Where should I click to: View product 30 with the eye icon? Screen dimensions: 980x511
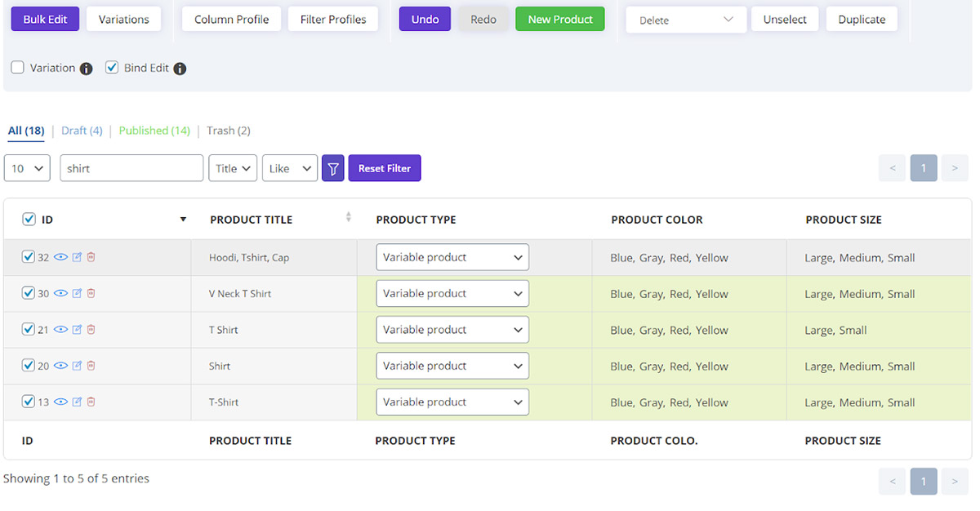click(60, 293)
